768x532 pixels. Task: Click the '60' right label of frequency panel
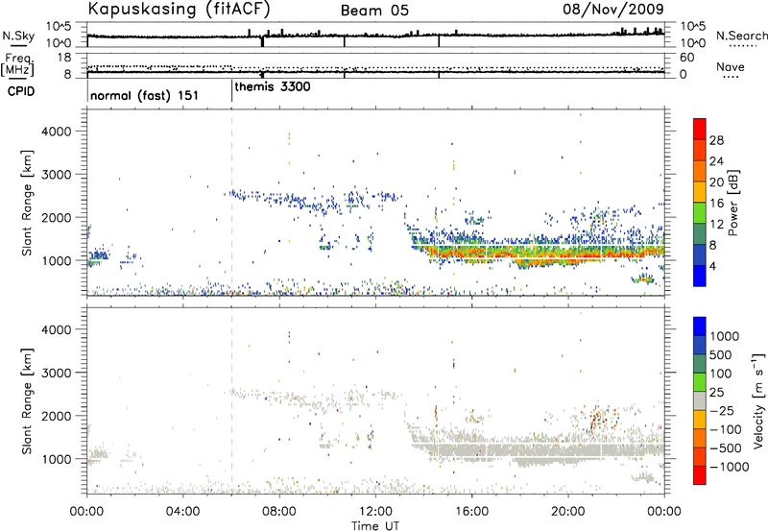(686, 58)
